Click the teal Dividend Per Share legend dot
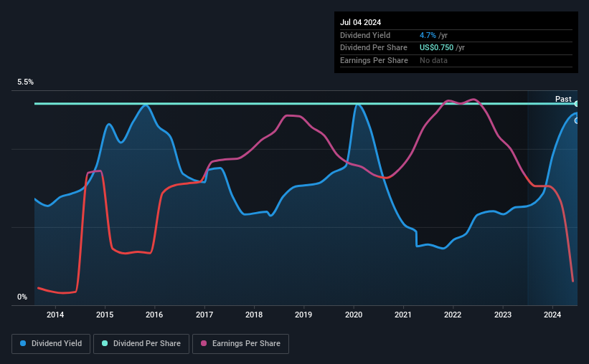This screenshot has width=589, height=364. click(105, 343)
